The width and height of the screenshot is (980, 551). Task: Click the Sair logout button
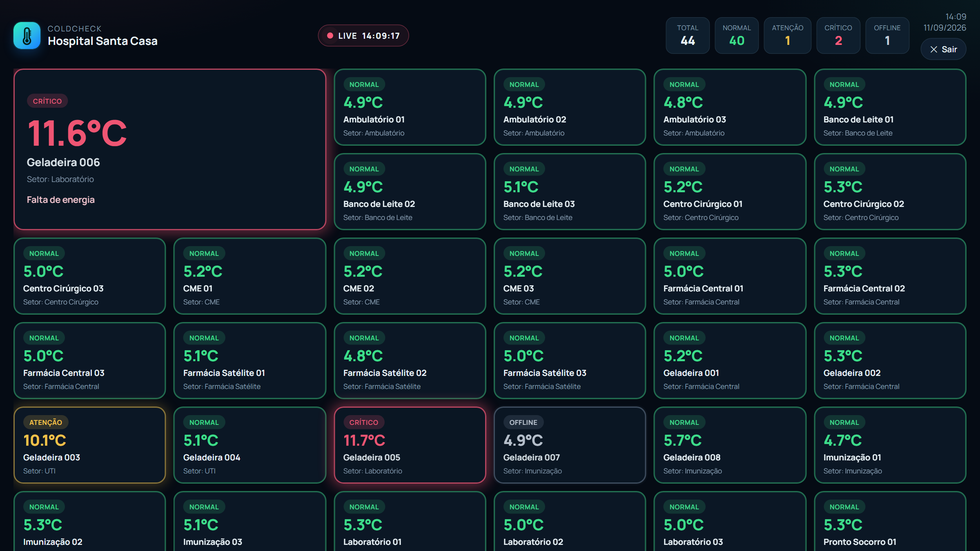[x=943, y=49]
